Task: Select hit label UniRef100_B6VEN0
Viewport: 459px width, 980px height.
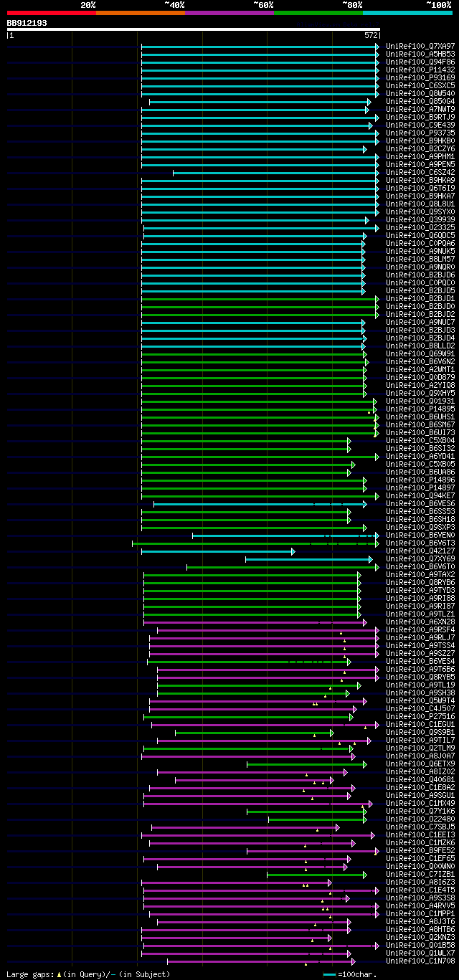Action: tap(420, 535)
